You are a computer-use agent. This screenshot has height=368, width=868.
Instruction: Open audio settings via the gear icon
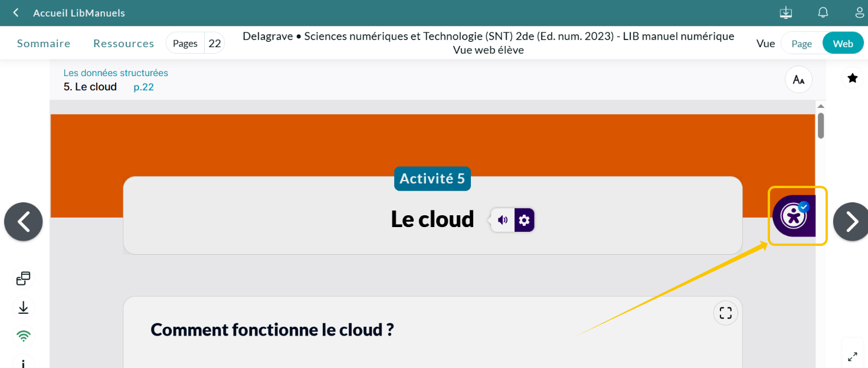[523, 219]
